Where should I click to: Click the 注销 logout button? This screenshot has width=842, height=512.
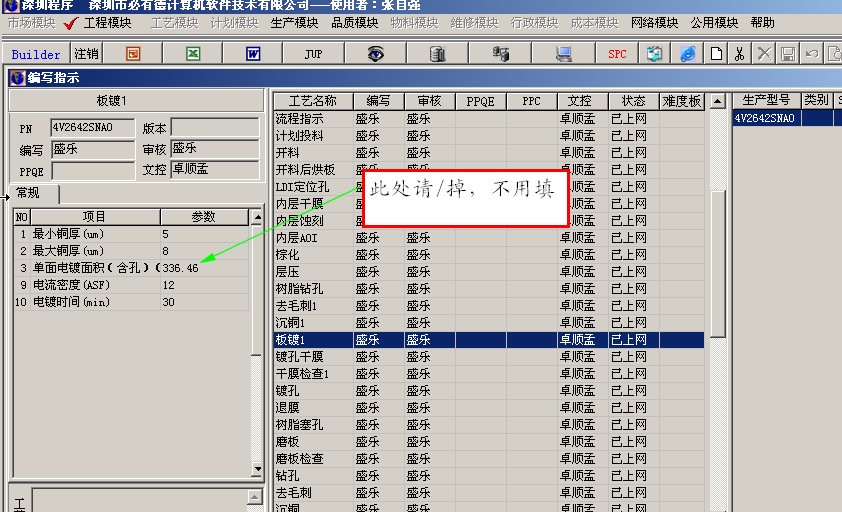[86, 54]
